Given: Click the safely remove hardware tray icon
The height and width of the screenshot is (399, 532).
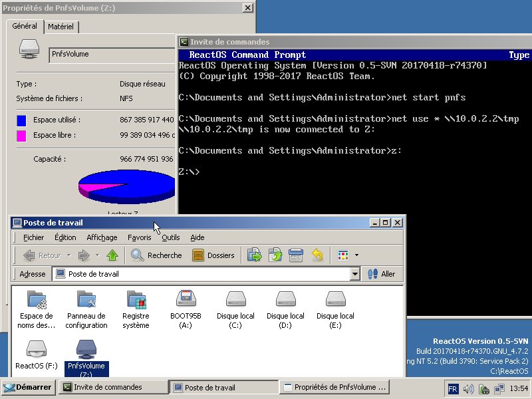Looking at the screenshot, I should click(483, 388).
